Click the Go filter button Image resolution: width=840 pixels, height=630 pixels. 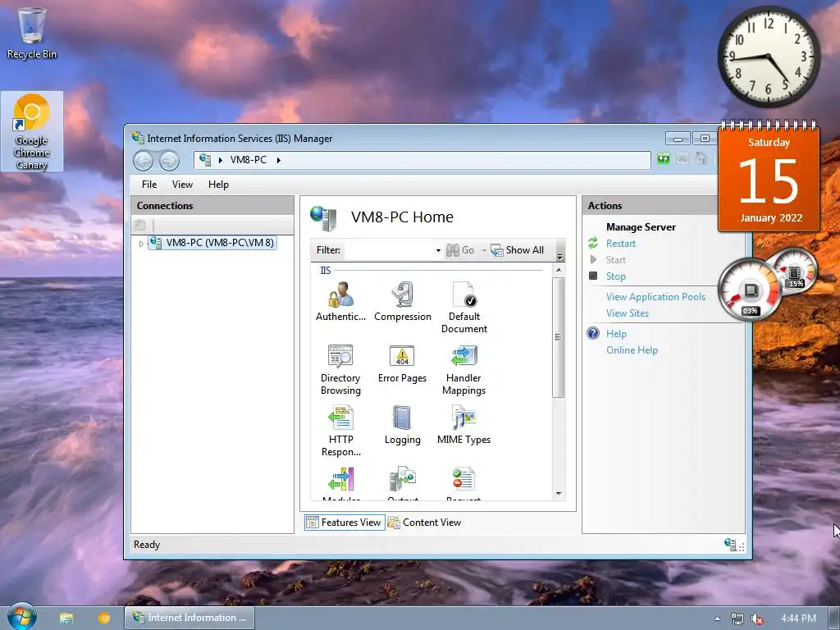460,250
